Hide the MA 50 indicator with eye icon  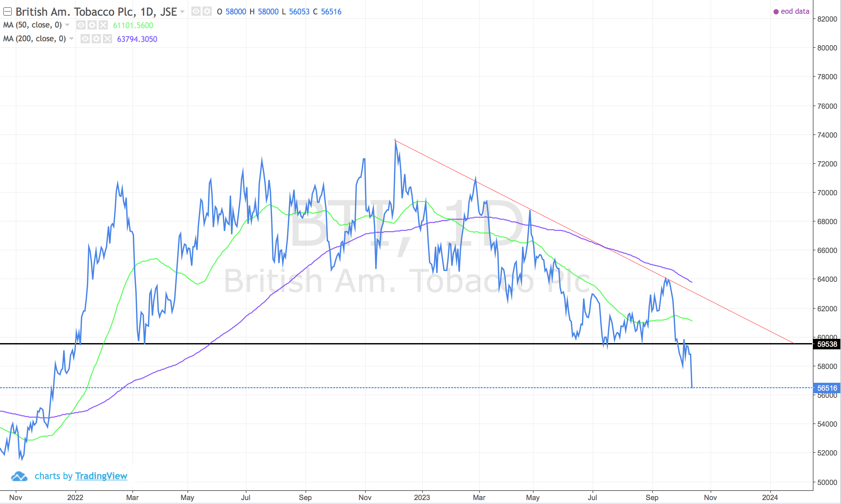[x=81, y=25]
